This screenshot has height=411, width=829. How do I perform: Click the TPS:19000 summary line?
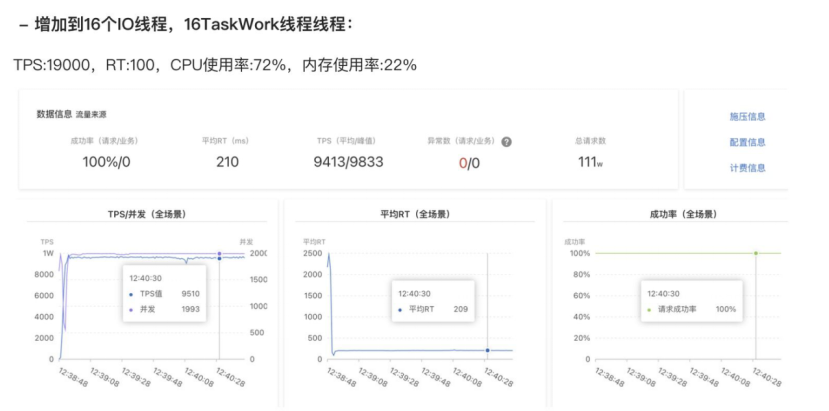[215, 65]
